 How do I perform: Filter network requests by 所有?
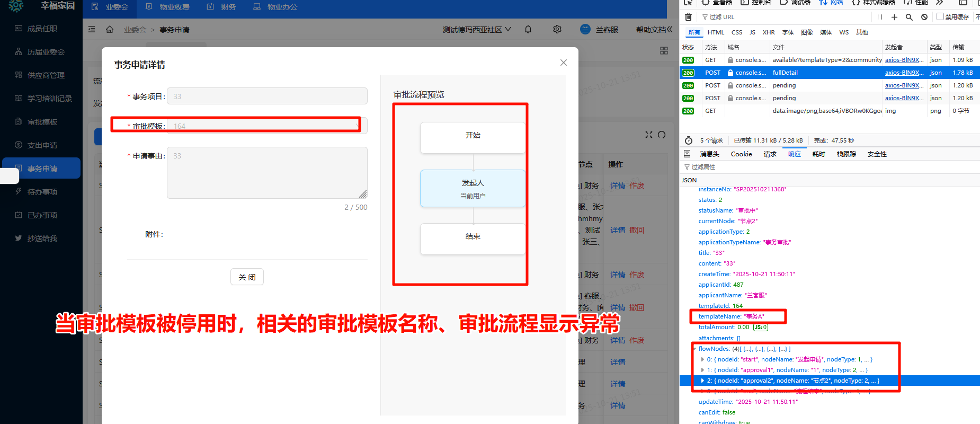click(694, 32)
